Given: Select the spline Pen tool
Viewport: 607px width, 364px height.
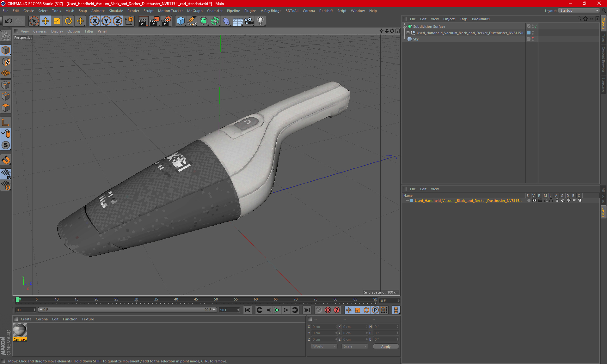Looking at the screenshot, I should tap(192, 21).
